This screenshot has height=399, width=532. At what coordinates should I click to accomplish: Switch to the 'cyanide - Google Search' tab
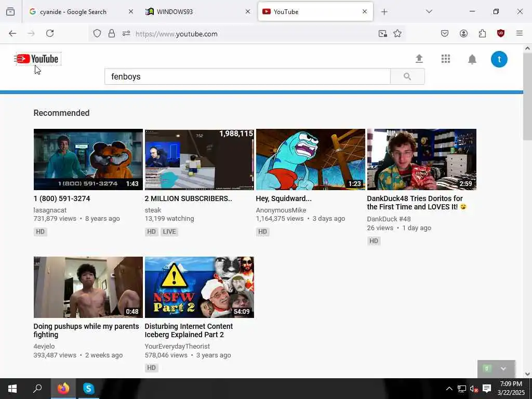73,11
